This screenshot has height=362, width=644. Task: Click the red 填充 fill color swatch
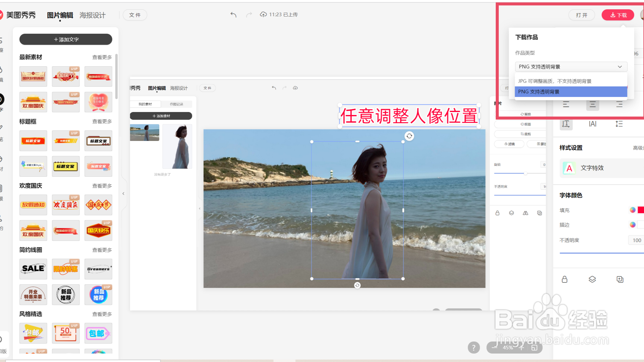[641, 210]
